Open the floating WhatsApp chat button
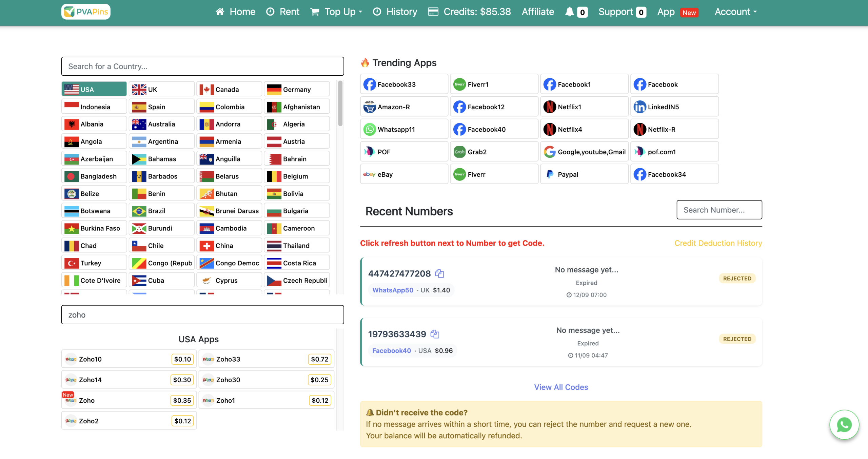 844,424
